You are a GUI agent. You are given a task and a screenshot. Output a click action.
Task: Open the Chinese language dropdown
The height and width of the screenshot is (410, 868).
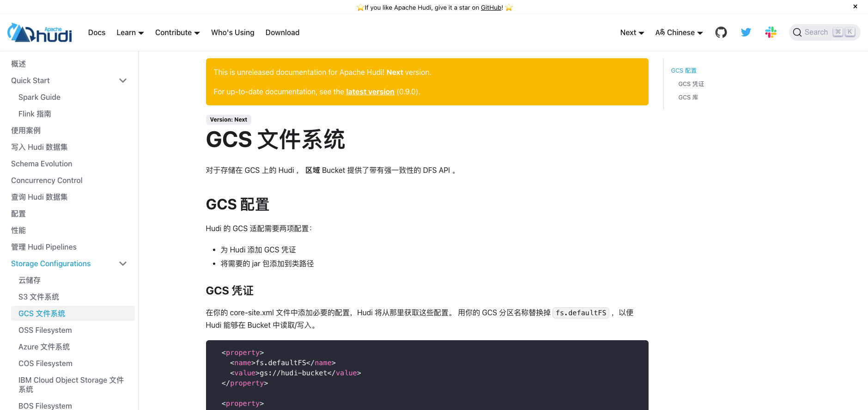679,32
